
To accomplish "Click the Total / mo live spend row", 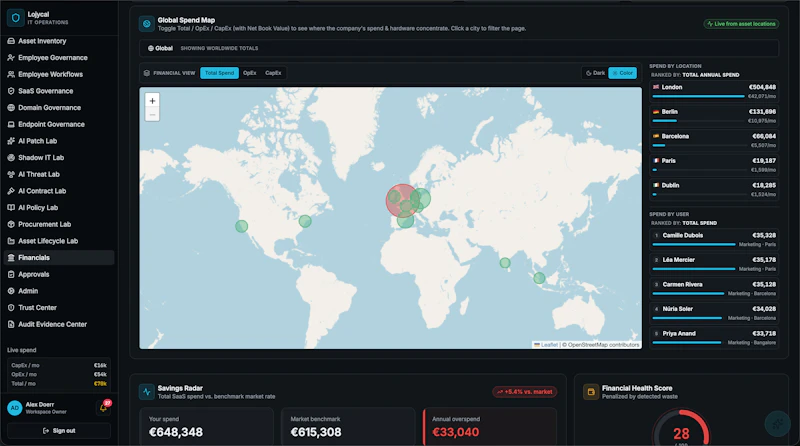I will (x=59, y=384).
